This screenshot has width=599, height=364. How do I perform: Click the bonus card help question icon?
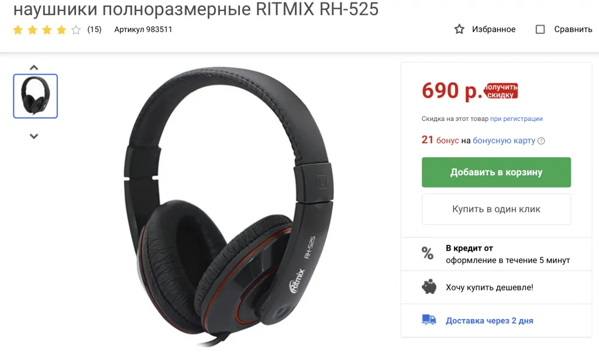[541, 141]
